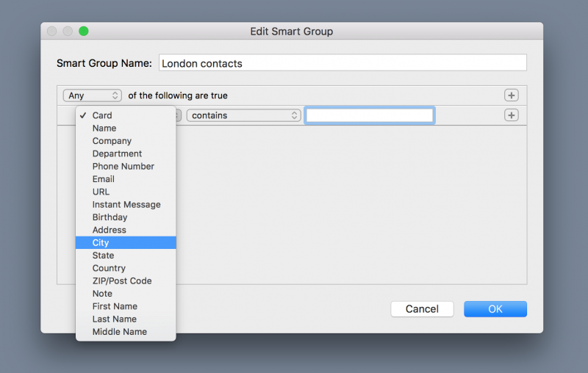Image resolution: width=588 pixels, height=373 pixels.
Task: Select Email menu option
Action: 126,179
